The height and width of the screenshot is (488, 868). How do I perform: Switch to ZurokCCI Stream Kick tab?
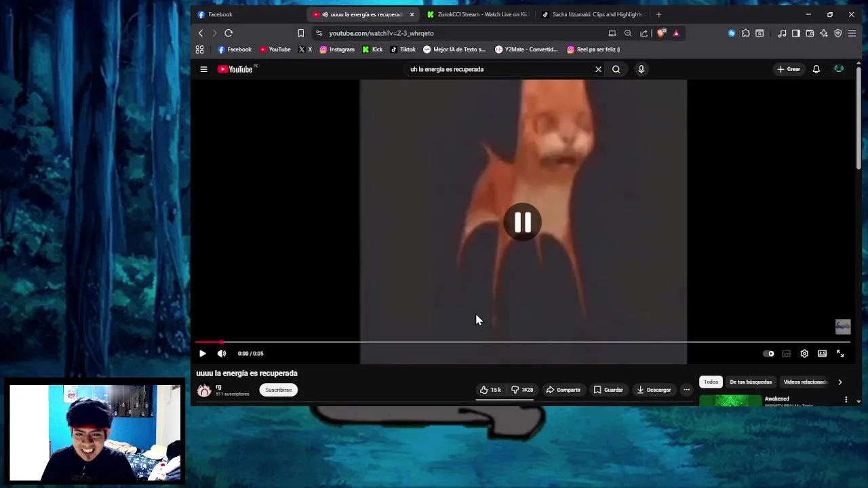478,14
